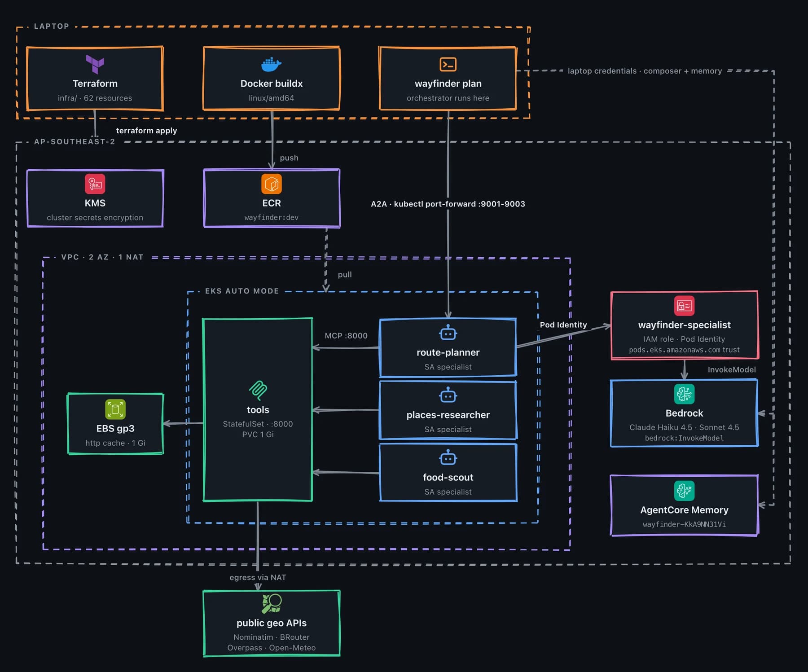
Task: Select the EBS gp3 node title
Action: (x=115, y=428)
